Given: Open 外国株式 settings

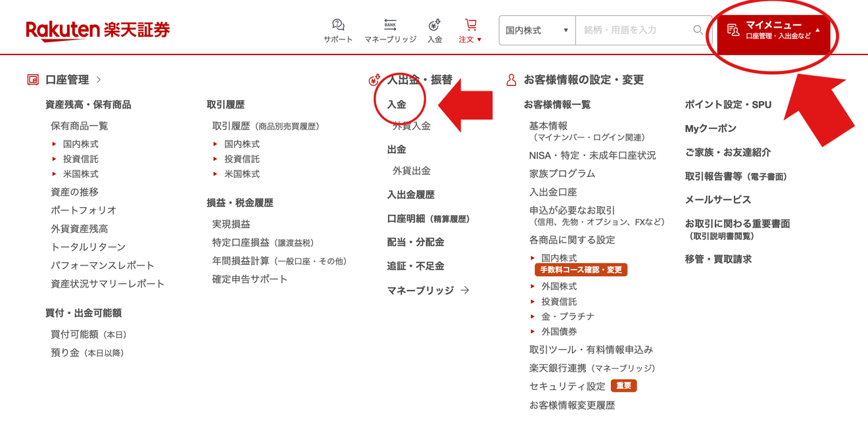Looking at the screenshot, I should [x=559, y=286].
